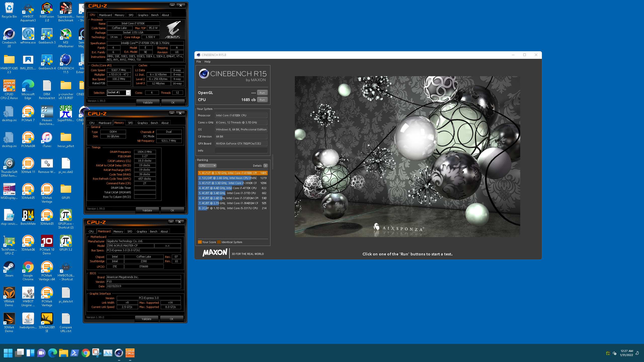Open Geekbench 4 desktop icon
Image resolution: width=644 pixels, height=362 pixels.
47,62
